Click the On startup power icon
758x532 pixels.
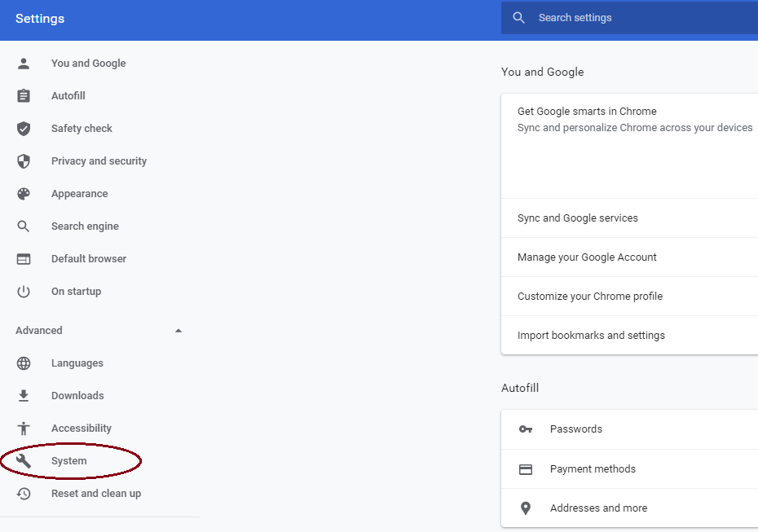(23, 292)
